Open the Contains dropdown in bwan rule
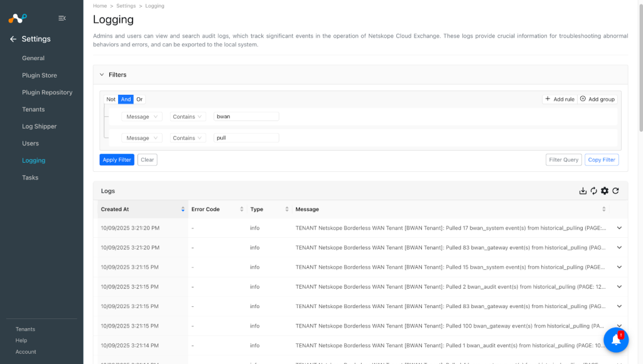This screenshot has width=643, height=364. [187, 117]
